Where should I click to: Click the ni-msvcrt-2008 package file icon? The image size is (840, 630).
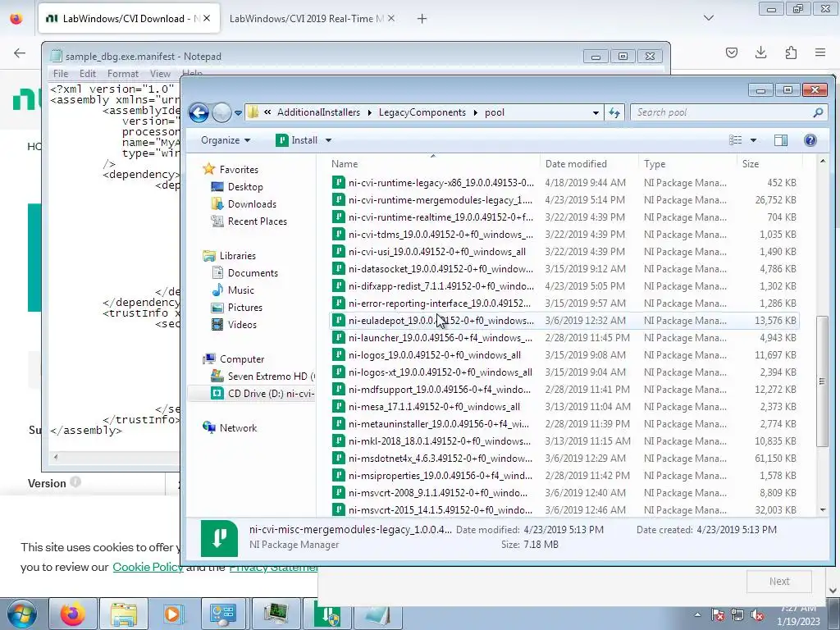339,493
